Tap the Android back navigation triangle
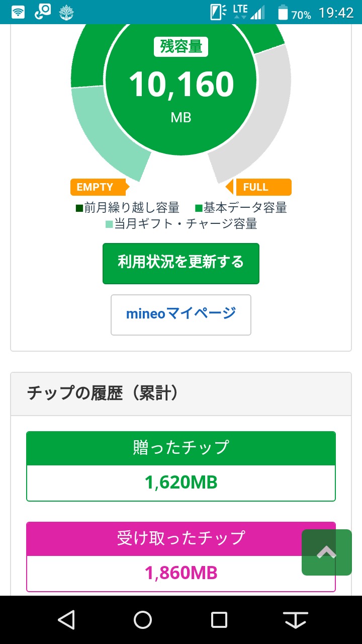Screen dimensions: 362x644 coord(66,619)
